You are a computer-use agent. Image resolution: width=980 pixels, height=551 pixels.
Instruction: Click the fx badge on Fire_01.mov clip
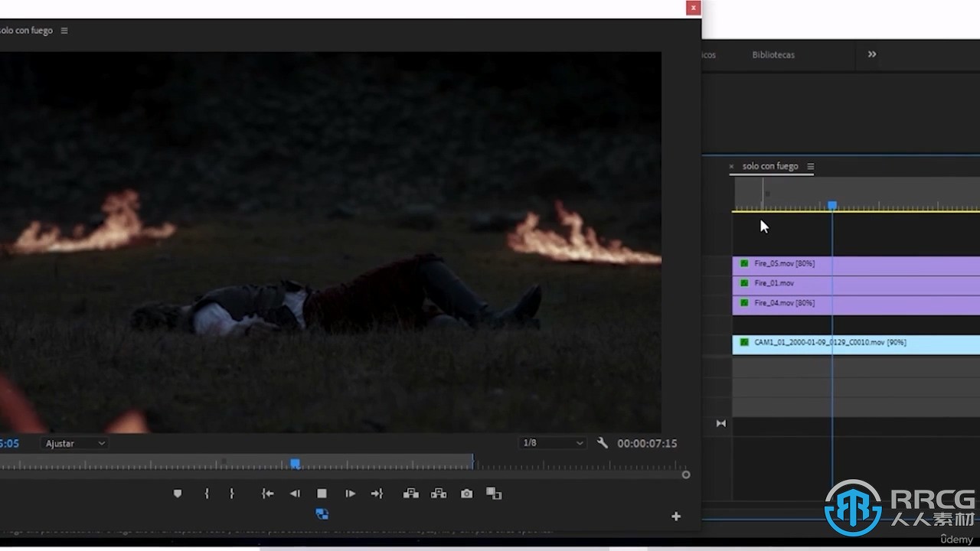(x=744, y=283)
